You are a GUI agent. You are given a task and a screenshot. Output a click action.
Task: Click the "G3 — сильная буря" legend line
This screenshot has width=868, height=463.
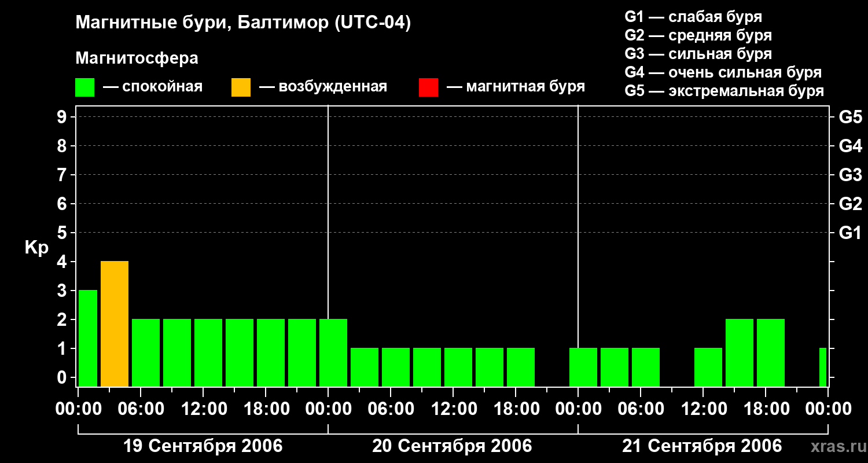coord(698,54)
